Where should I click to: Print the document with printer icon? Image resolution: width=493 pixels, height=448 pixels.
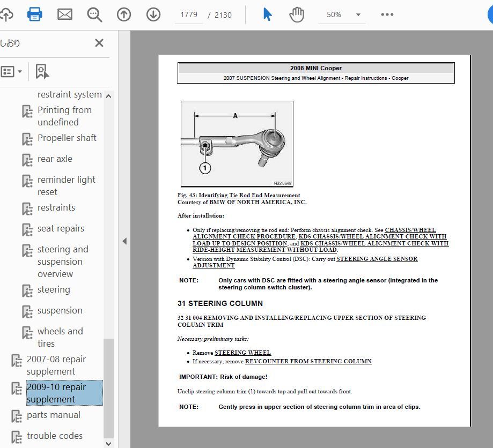point(34,14)
